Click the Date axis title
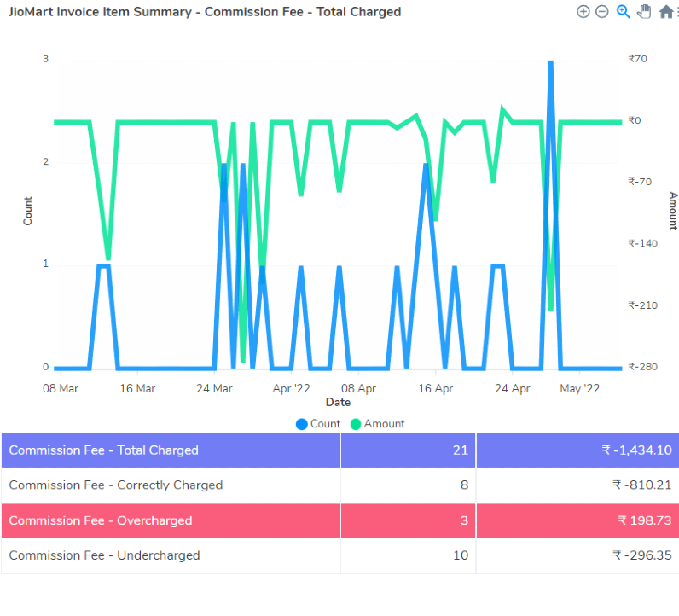 pyautogui.click(x=338, y=403)
